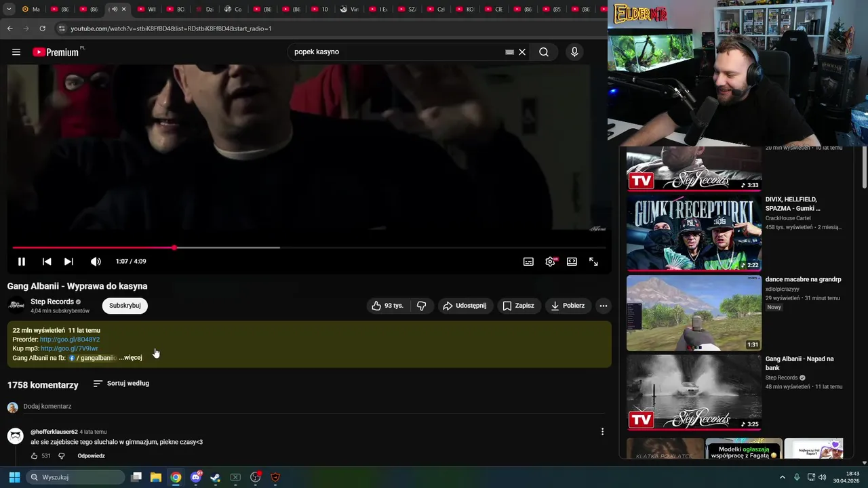Open player settings gear
The height and width of the screenshot is (488, 868).
(x=550, y=262)
